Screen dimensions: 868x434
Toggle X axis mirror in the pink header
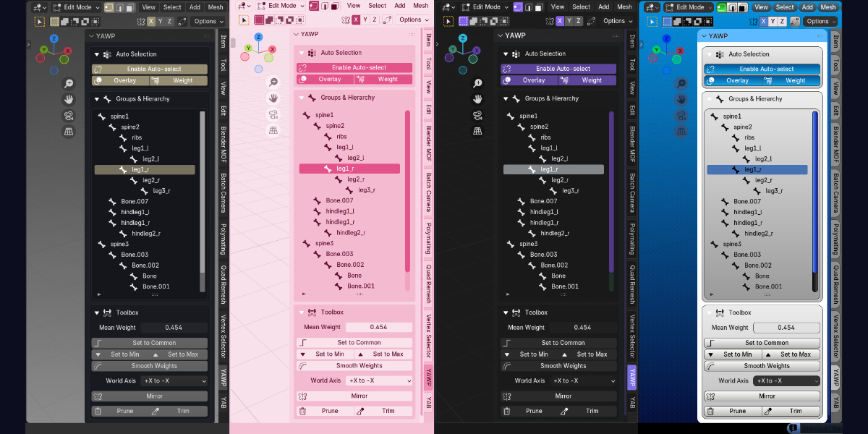tap(355, 20)
